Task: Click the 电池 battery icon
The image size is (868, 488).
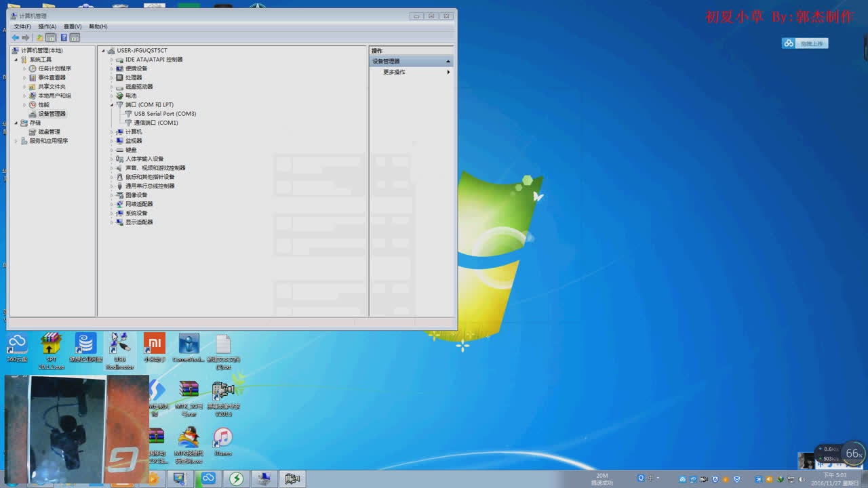Action: (120, 96)
